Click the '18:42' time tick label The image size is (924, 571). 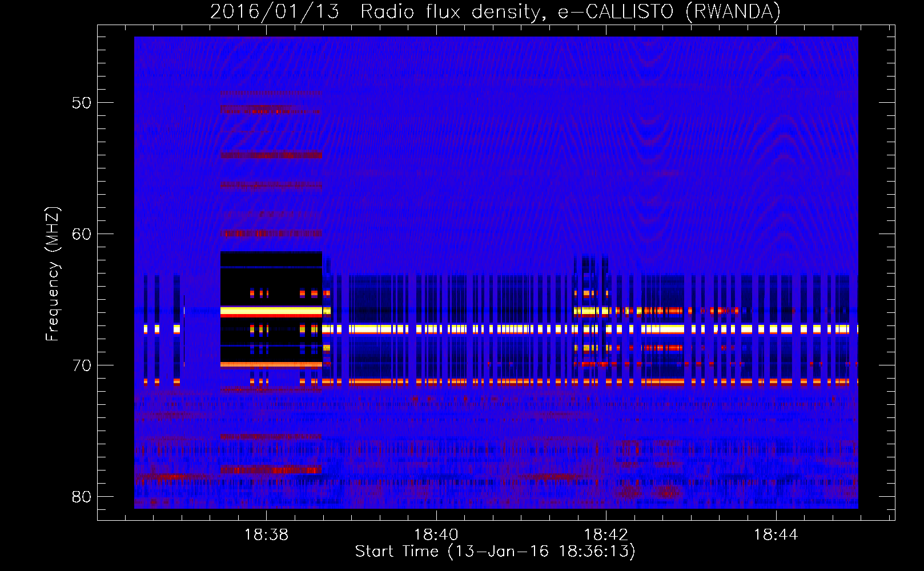click(x=606, y=534)
